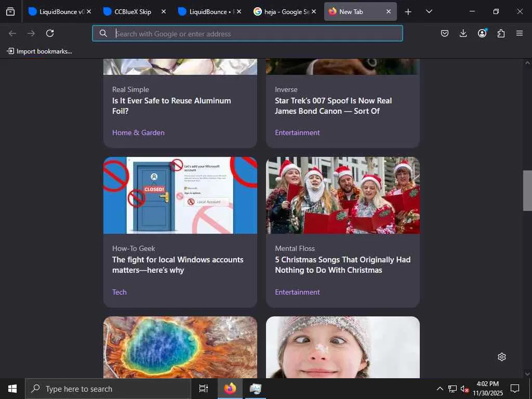
Task: Open the local Windows accounts article
Action: pyautogui.click(x=178, y=265)
